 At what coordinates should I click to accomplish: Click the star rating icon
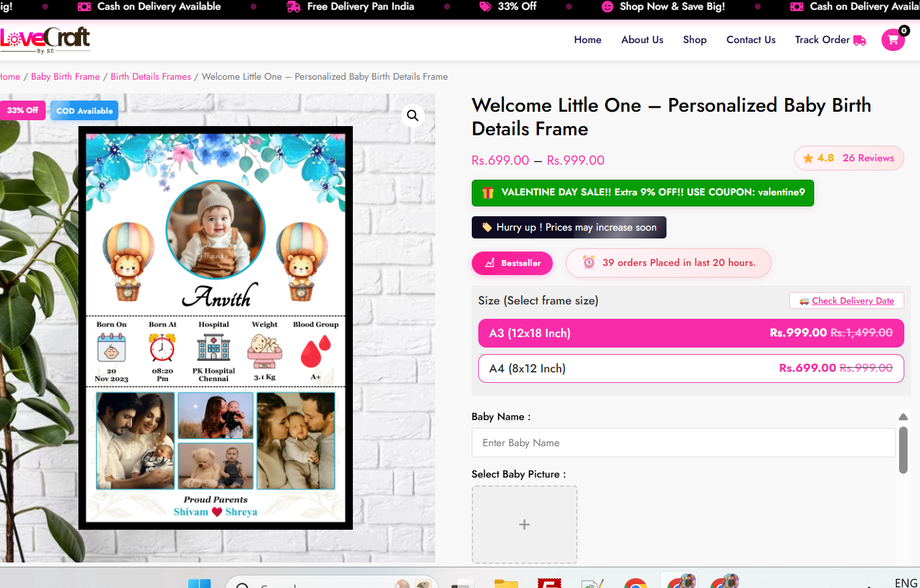point(808,158)
